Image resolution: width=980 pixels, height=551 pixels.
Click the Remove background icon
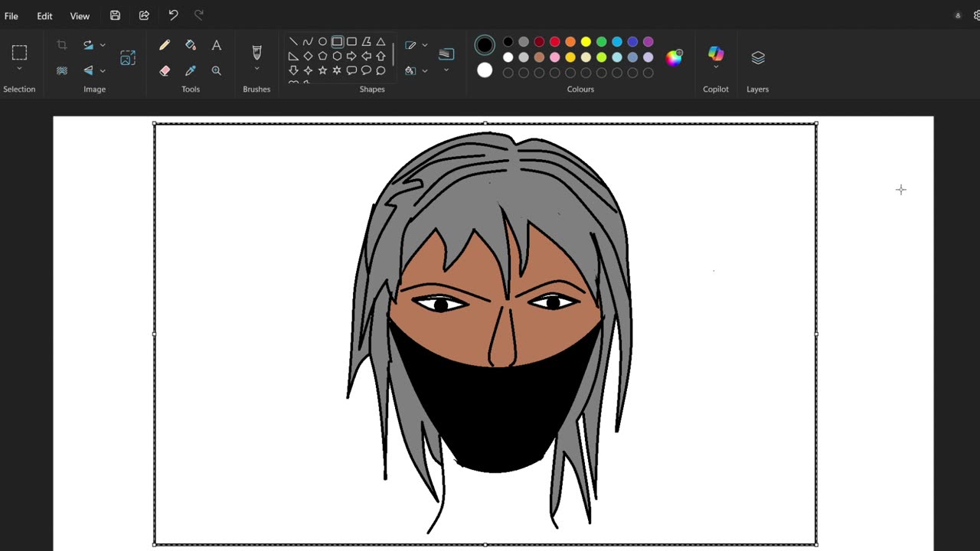[62, 70]
